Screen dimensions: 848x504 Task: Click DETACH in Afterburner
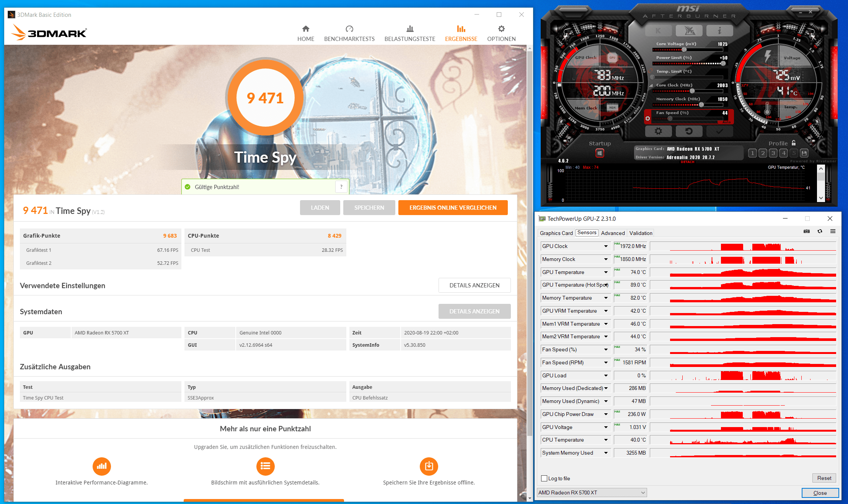coord(687,162)
